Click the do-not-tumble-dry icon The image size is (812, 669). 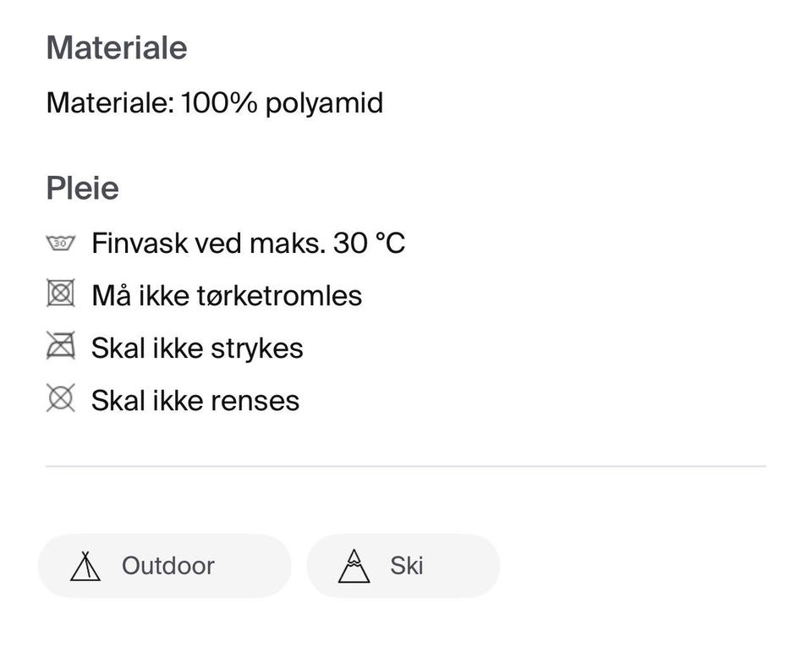point(60,294)
